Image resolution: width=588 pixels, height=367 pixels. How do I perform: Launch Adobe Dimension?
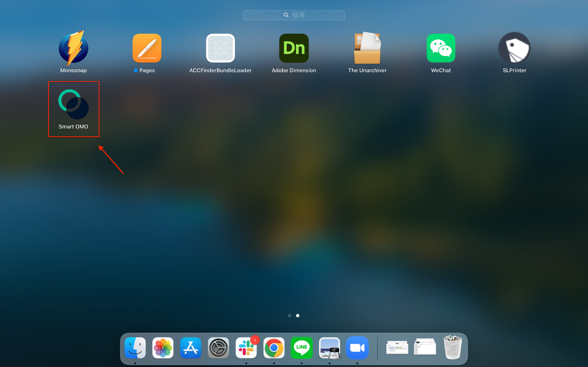(294, 48)
